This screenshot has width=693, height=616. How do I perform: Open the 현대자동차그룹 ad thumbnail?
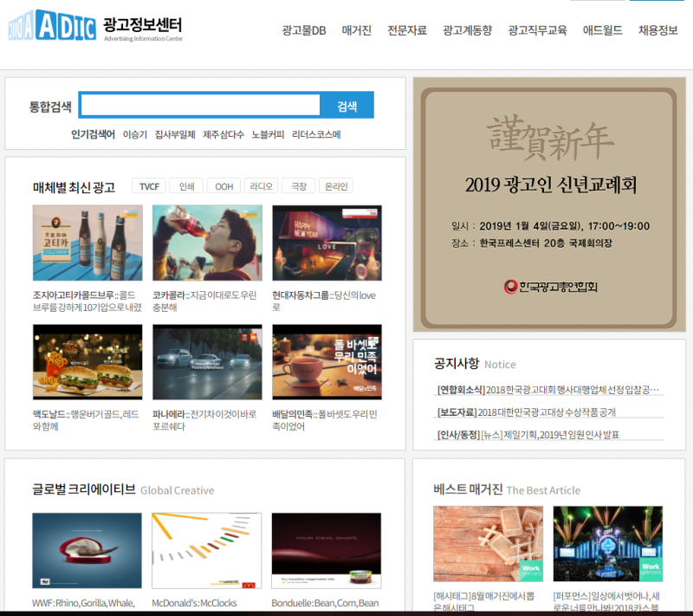[327, 243]
